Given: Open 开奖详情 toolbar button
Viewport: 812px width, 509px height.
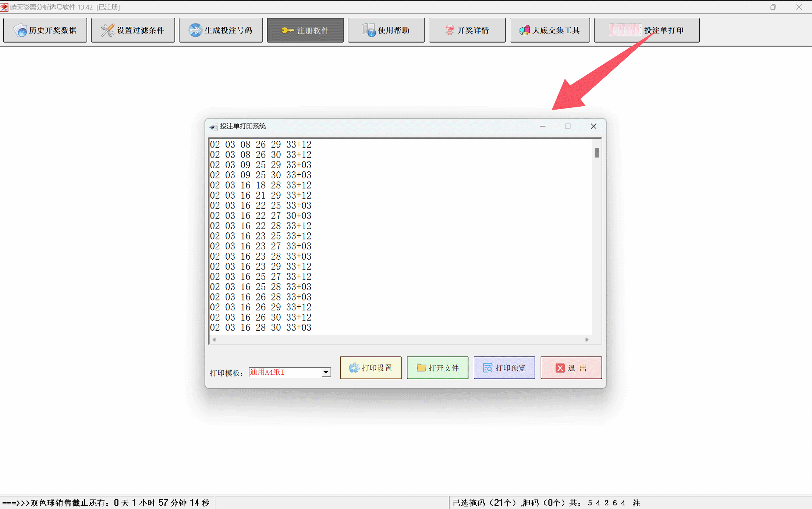Looking at the screenshot, I should [467, 30].
